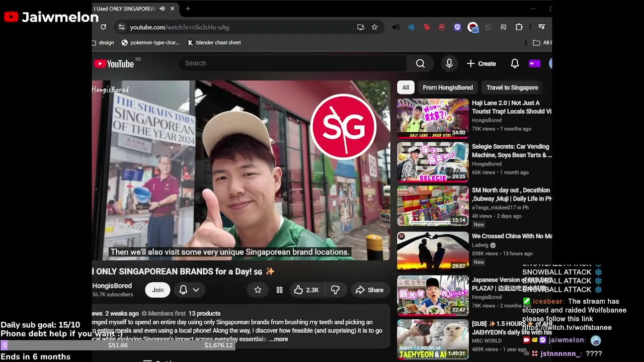Open the 13 products link
The height and width of the screenshot is (362, 644).
click(x=205, y=314)
